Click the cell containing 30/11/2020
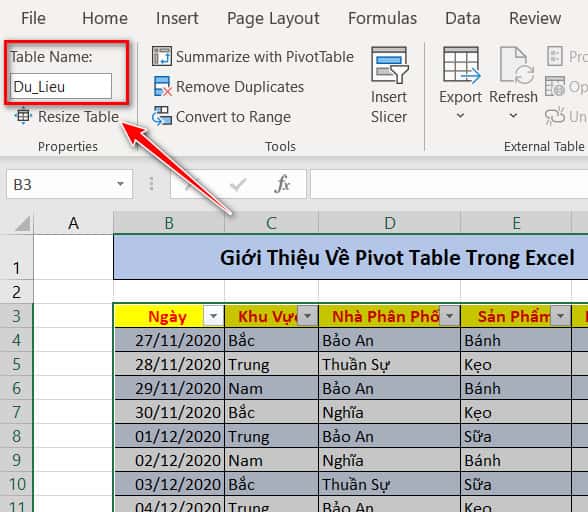This screenshot has width=588, height=512. (169, 412)
